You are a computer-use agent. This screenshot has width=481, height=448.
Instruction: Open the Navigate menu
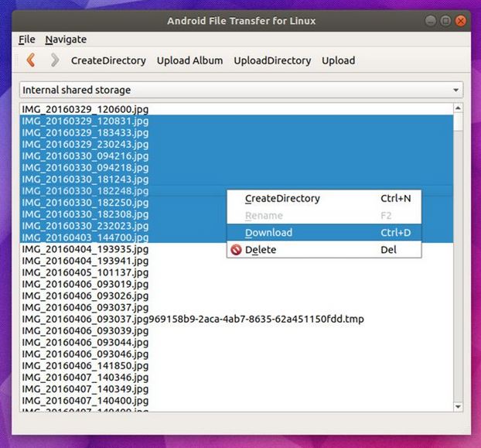(x=66, y=39)
